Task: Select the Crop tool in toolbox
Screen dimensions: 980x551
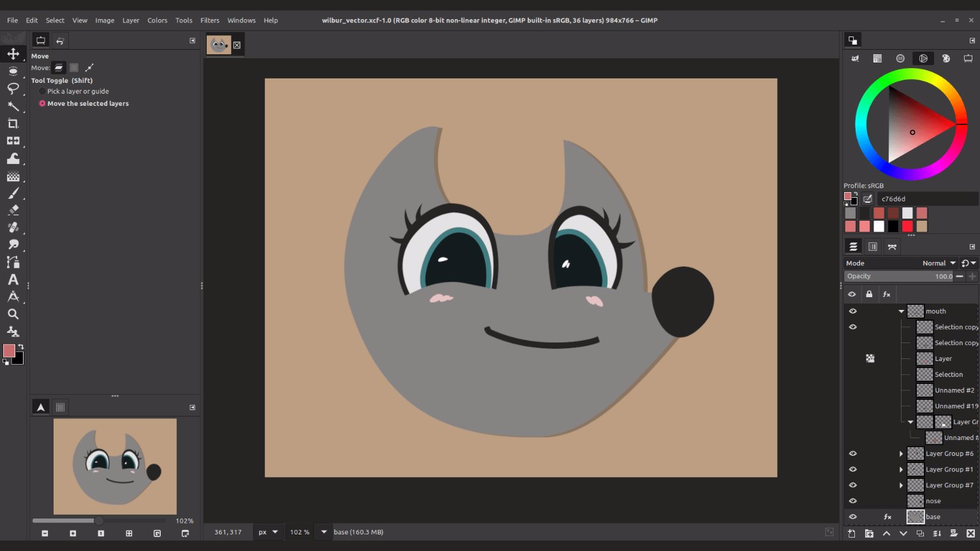Action: [x=13, y=123]
